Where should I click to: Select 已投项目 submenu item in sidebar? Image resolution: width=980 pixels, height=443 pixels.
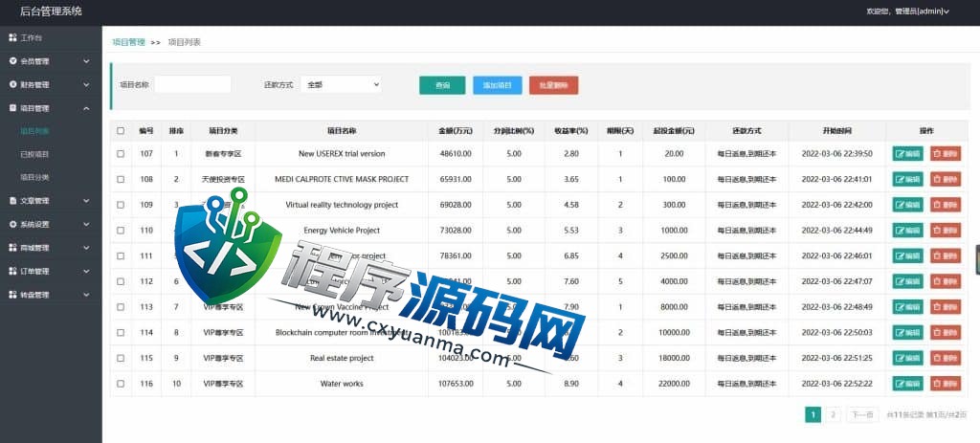(x=34, y=154)
